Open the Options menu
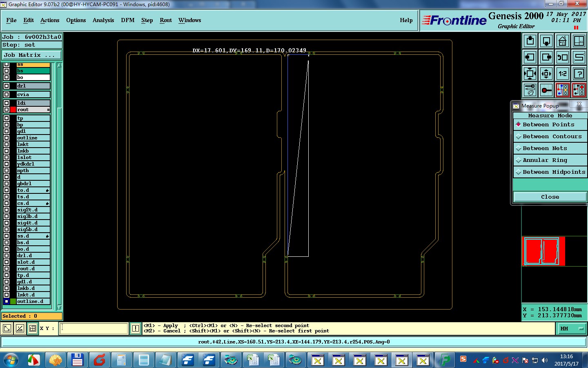588x368 pixels. coord(76,20)
